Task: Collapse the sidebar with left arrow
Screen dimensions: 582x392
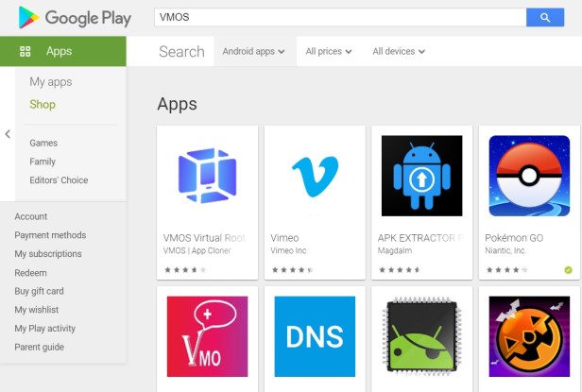Action: [8, 134]
